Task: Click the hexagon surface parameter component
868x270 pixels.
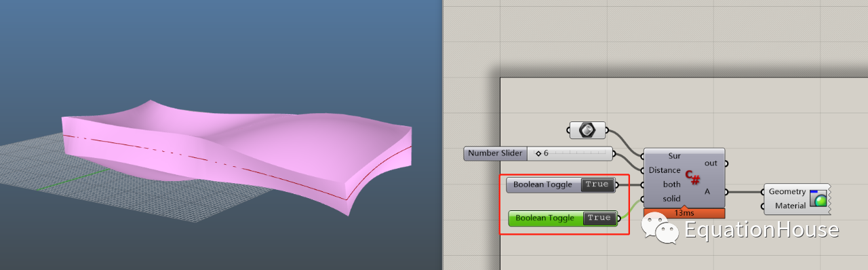Action: (587, 130)
